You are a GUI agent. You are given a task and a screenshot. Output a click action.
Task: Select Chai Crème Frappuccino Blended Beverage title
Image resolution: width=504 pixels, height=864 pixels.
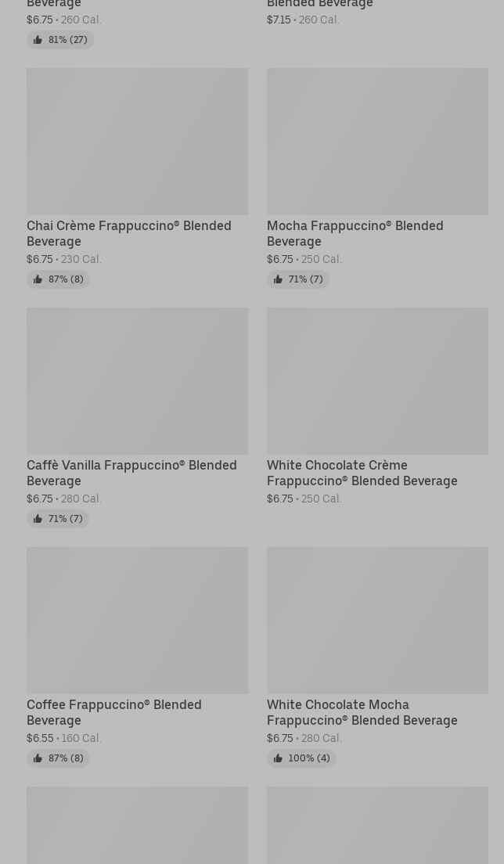pyautogui.click(x=129, y=234)
